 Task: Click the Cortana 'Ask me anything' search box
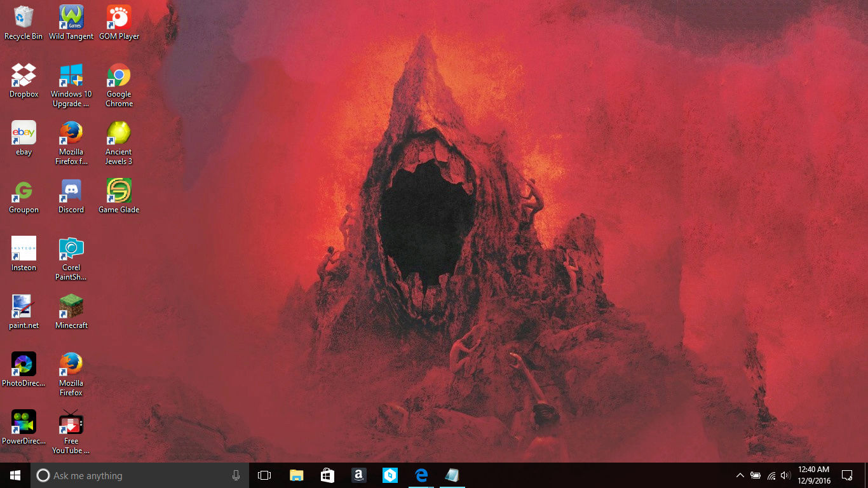140,475
